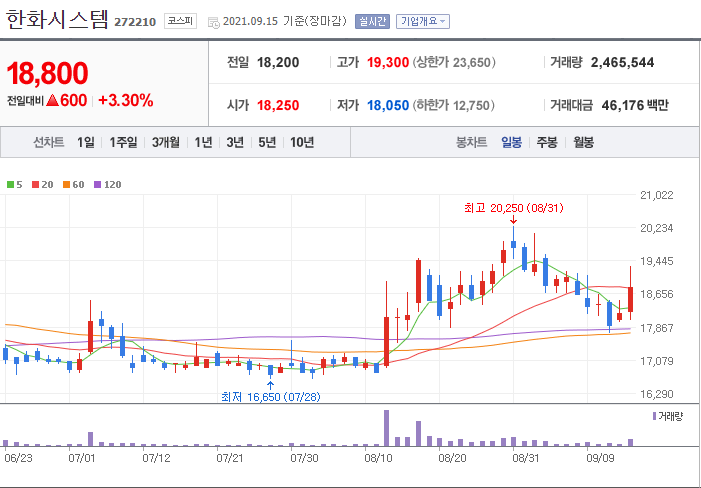
Task: Select the 10년 line chart tab
Action: pos(302,143)
